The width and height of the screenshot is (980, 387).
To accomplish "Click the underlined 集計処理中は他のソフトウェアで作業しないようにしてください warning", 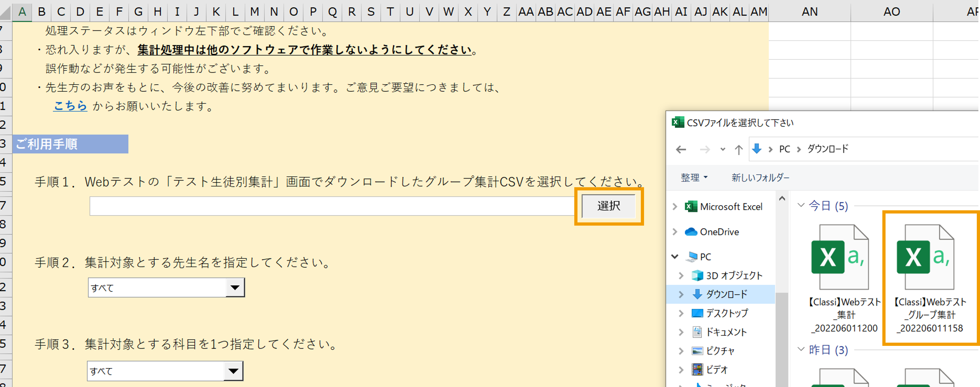I will [304, 50].
